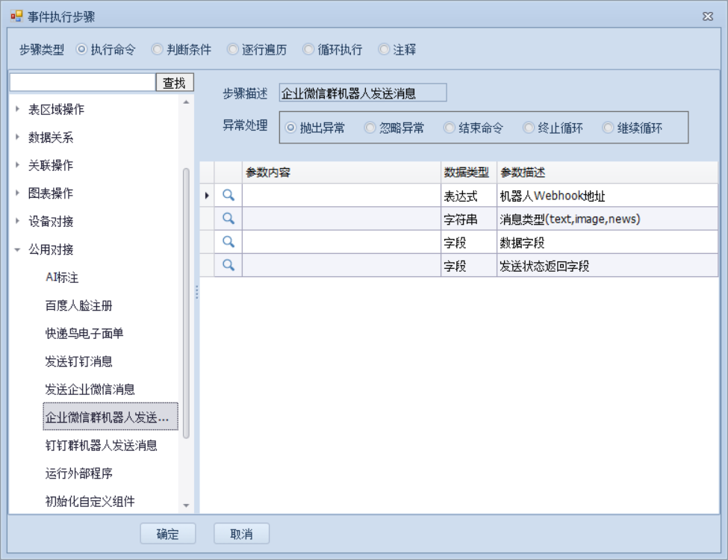Viewport: 728px width, 560px height.
Task: Click the 步骤描述 text field
Action: coord(362,93)
